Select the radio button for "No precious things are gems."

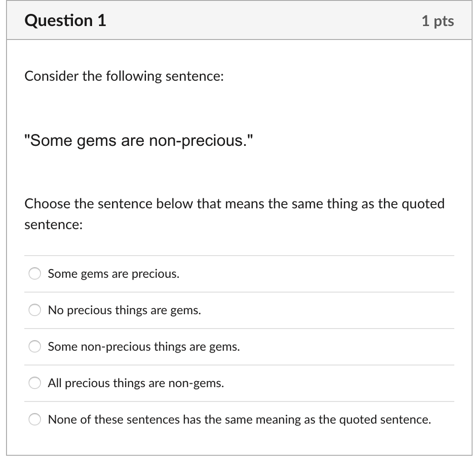[34, 310]
